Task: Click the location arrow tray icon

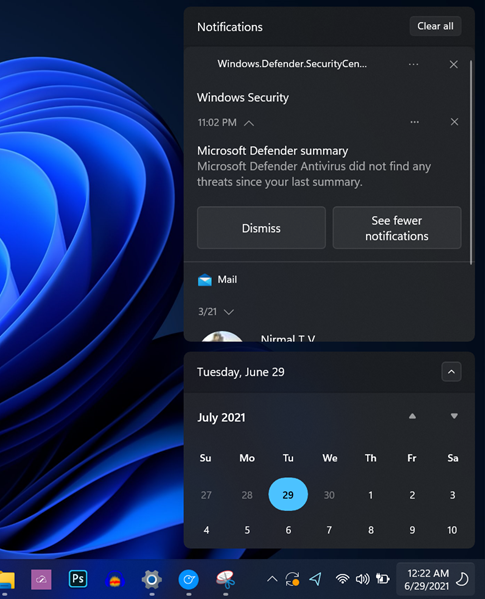Action: click(315, 579)
